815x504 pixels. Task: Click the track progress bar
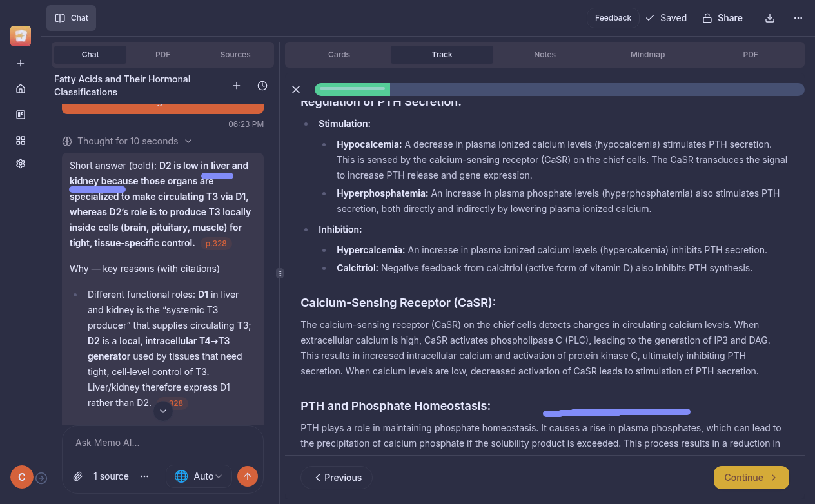point(559,90)
